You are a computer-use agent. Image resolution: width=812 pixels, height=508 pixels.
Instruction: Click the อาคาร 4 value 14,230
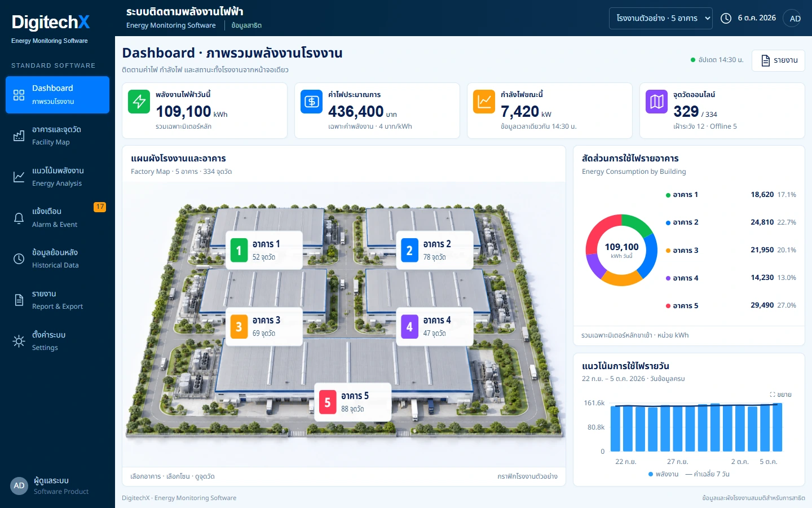coord(762,278)
